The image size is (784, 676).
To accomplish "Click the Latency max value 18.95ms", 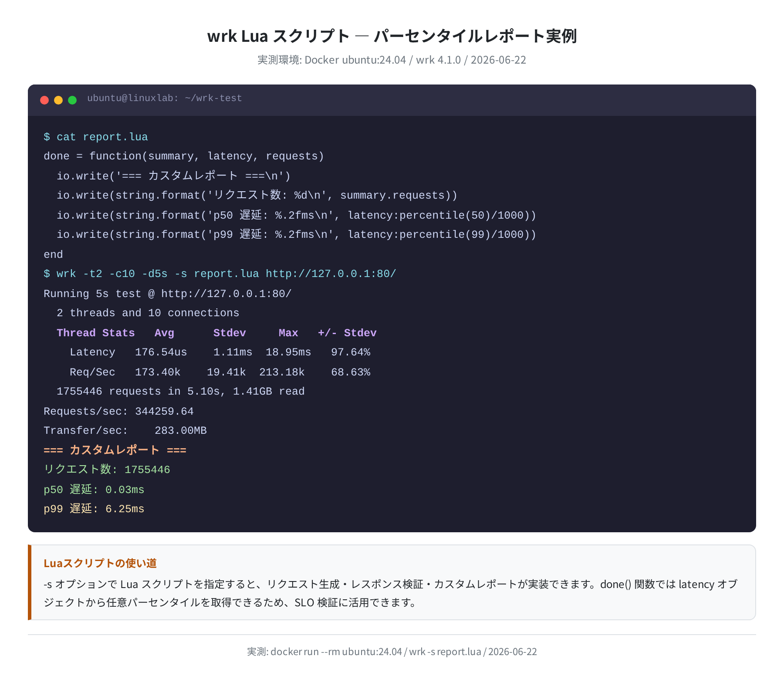I will pyautogui.click(x=288, y=352).
